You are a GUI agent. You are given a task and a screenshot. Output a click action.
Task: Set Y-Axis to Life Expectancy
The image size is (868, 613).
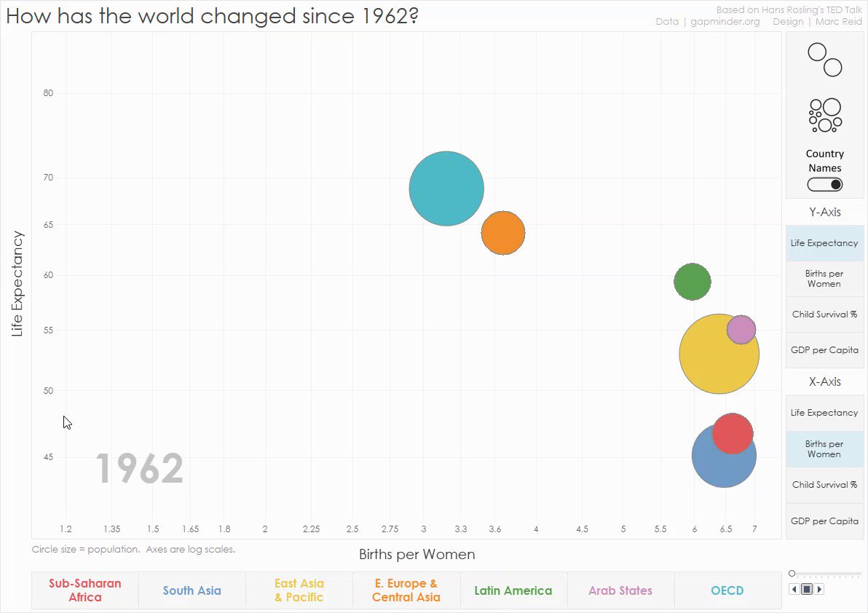[x=824, y=243]
